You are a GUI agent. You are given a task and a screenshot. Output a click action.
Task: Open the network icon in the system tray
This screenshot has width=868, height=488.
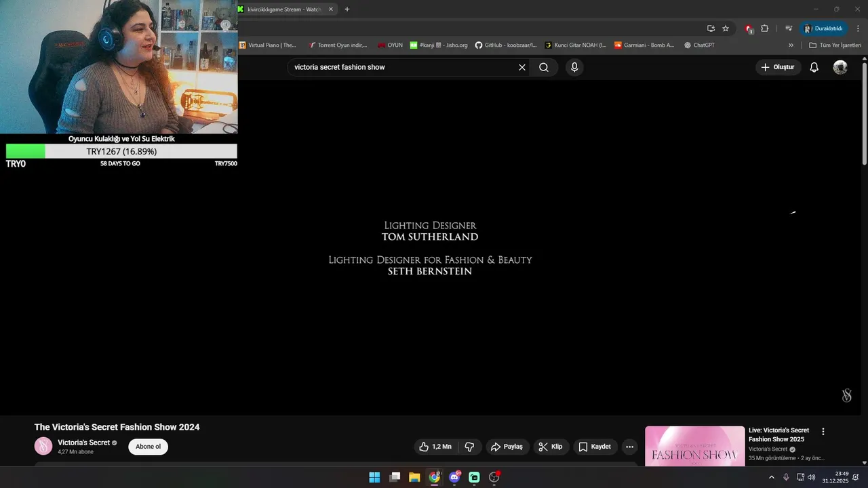[x=800, y=477]
